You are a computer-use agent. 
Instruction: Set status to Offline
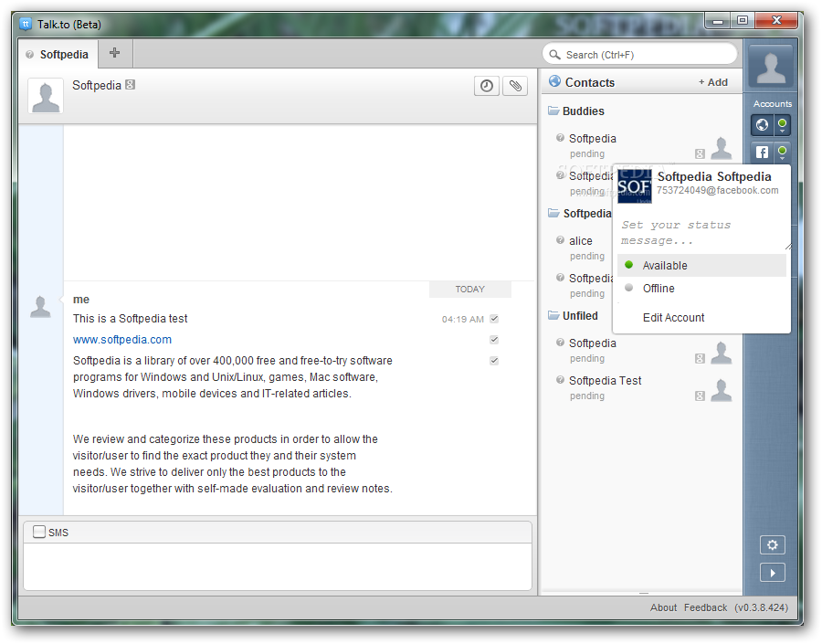[701, 289]
